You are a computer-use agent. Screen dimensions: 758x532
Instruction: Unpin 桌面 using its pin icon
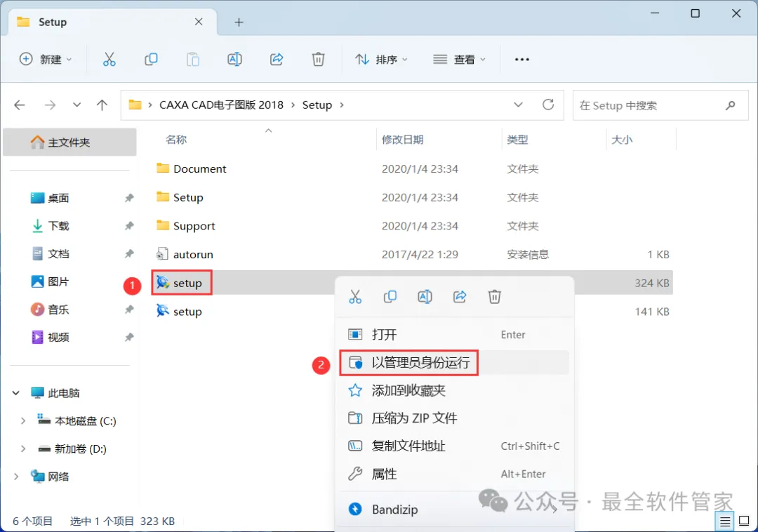point(129,198)
